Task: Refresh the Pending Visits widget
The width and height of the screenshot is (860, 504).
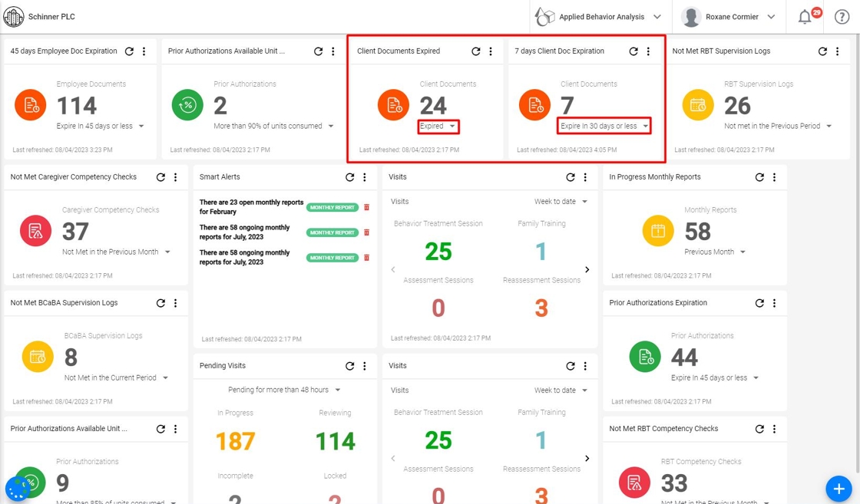Action: click(349, 366)
